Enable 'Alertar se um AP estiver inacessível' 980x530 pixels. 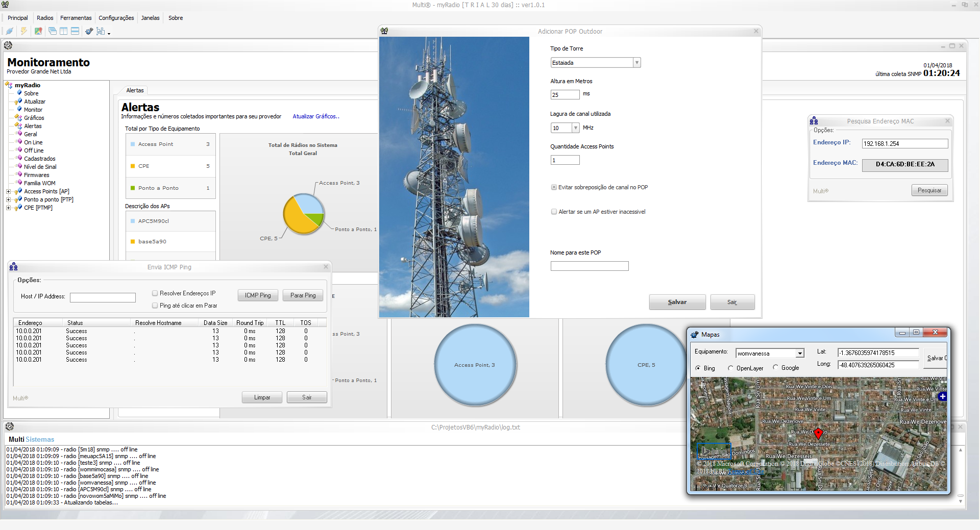[554, 212]
